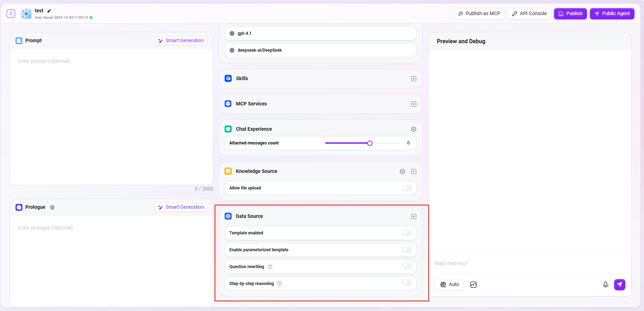This screenshot has width=644, height=311.
Task: Click the pencil icon to rename test
Action: click(49, 11)
